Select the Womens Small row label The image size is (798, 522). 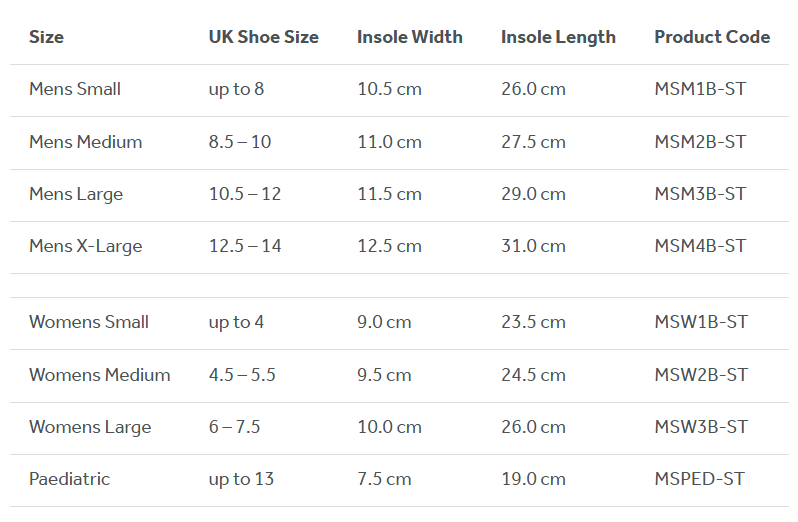click(89, 322)
